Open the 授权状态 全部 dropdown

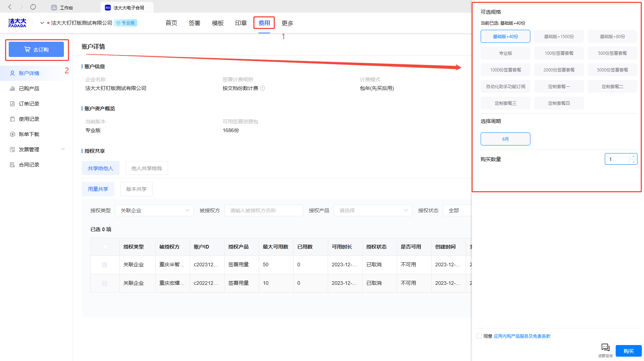[x=457, y=210]
